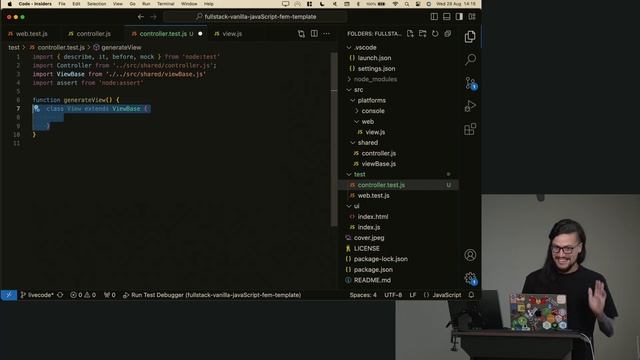Image resolution: width=640 pixels, height=360 pixels.
Task: Open launch.json in Explorer
Action: [374, 58]
